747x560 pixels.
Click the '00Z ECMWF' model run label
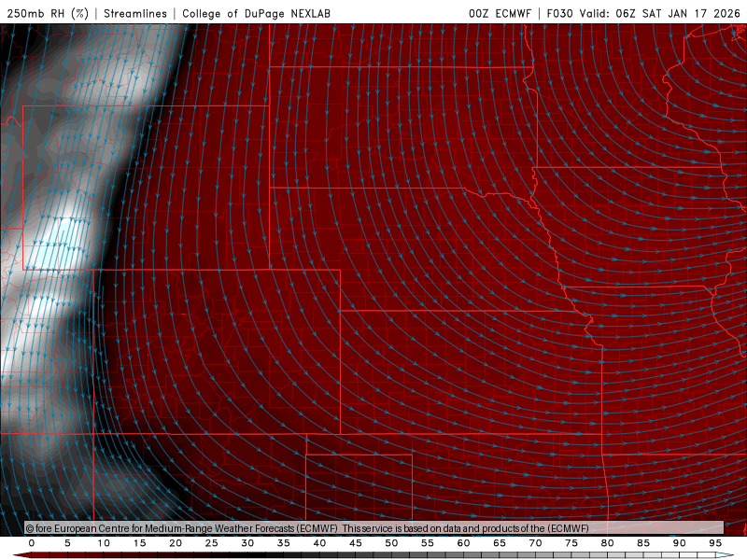[500, 13]
